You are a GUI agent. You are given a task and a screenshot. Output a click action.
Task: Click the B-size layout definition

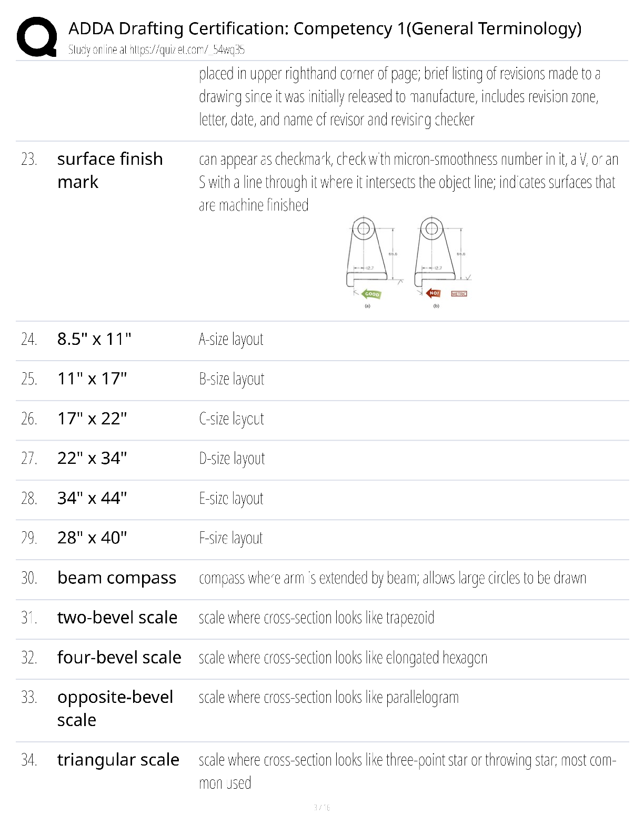click(x=232, y=379)
